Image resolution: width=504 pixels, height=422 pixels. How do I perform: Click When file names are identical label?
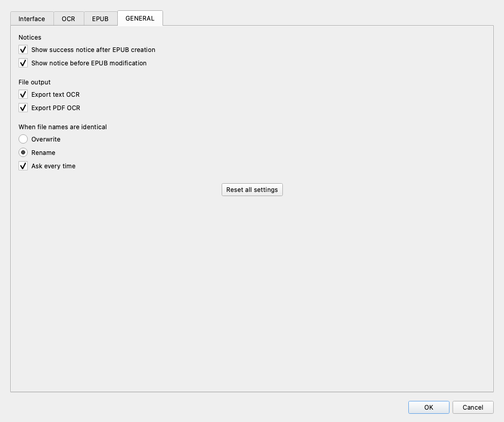click(63, 127)
